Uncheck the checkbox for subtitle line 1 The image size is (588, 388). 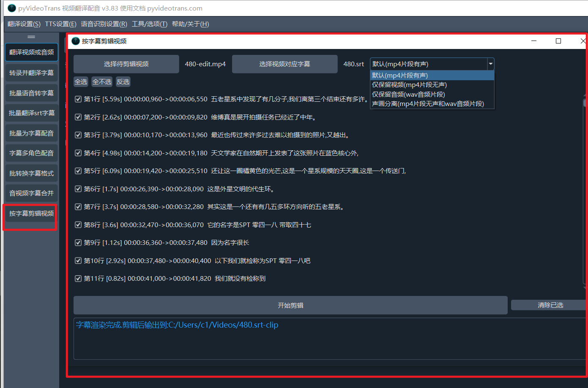click(78, 99)
